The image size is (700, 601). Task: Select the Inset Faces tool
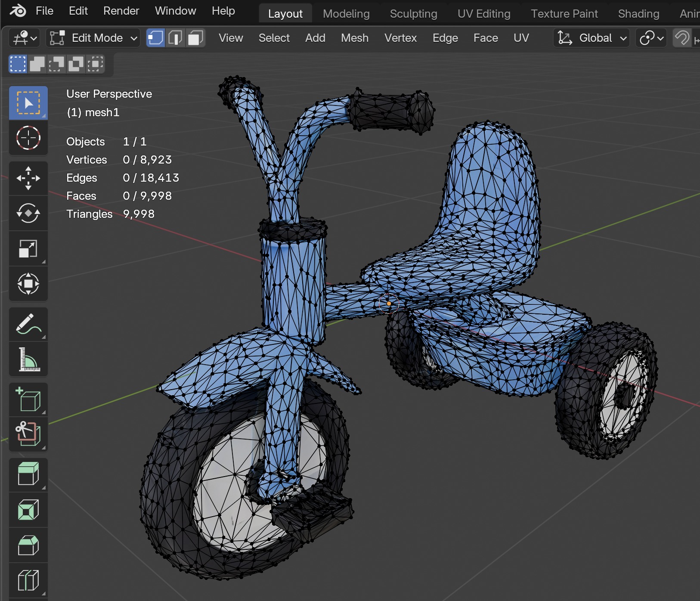(x=28, y=510)
